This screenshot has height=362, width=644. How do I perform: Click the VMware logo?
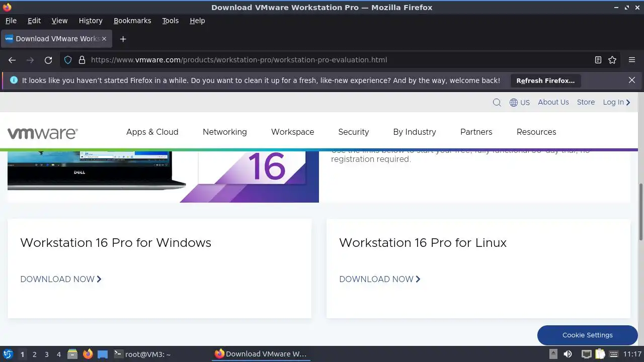pyautogui.click(x=43, y=133)
